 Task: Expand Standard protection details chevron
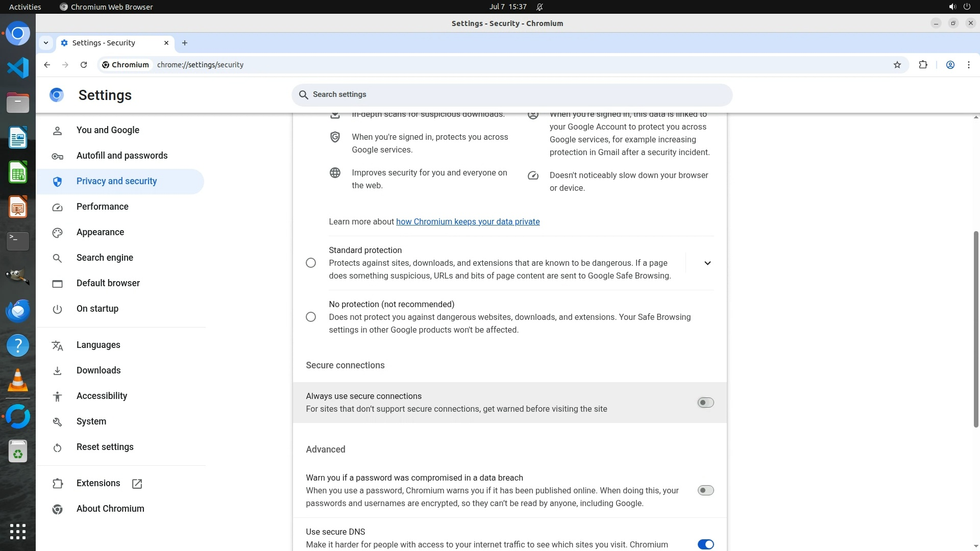point(707,263)
